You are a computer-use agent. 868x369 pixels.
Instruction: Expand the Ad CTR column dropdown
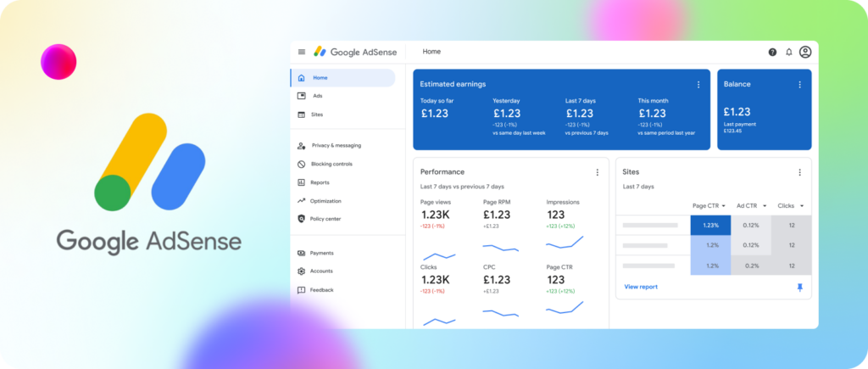[x=765, y=206]
